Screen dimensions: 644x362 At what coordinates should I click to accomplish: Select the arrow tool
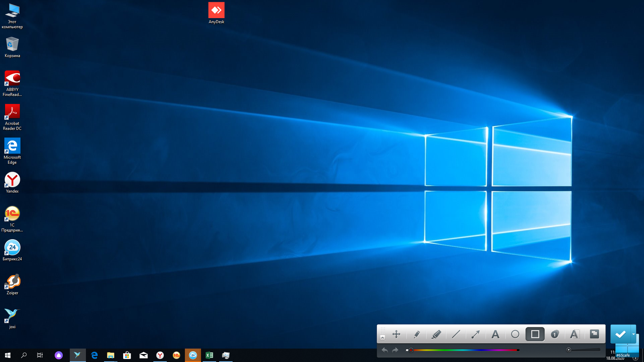(476, 334)
